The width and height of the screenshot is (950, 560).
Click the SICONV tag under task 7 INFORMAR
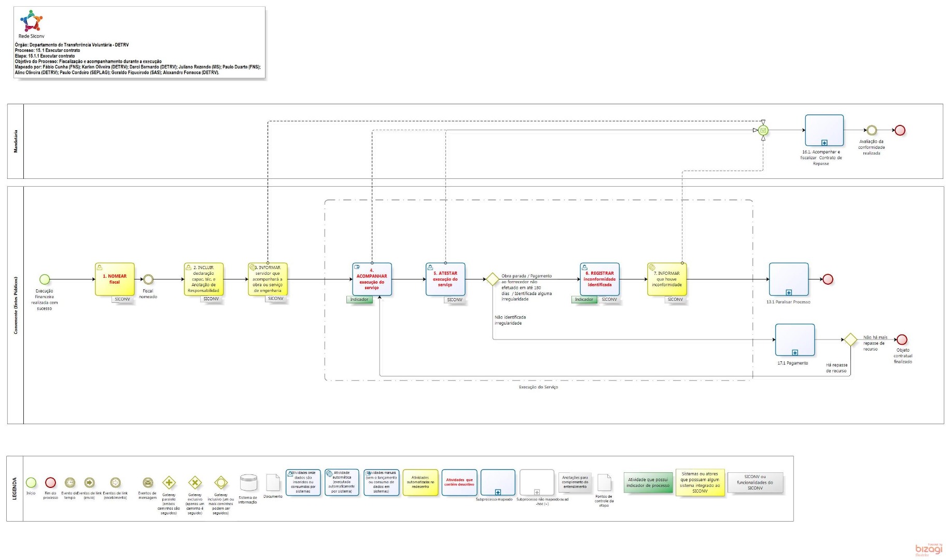pos(676,300)
